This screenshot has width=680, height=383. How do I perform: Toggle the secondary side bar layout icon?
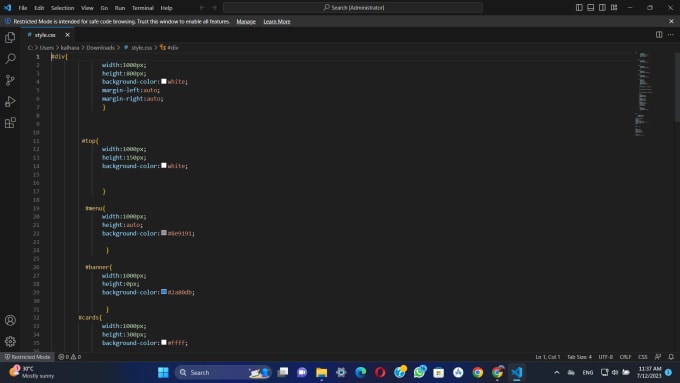click(602, 7)
